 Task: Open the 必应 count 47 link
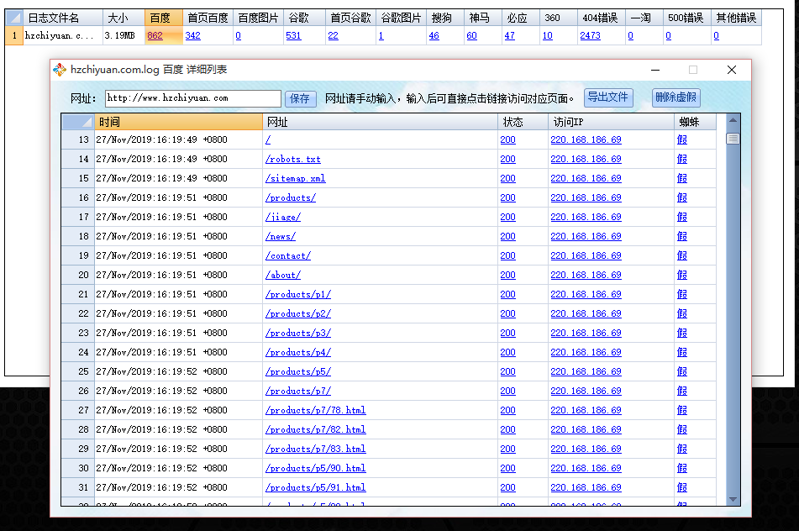(x=510, y=36)
